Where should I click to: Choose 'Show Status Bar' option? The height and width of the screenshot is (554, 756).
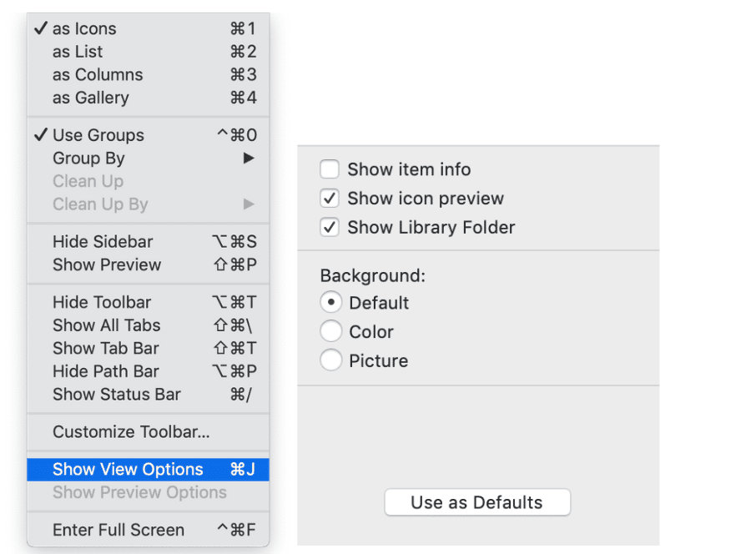148,395
